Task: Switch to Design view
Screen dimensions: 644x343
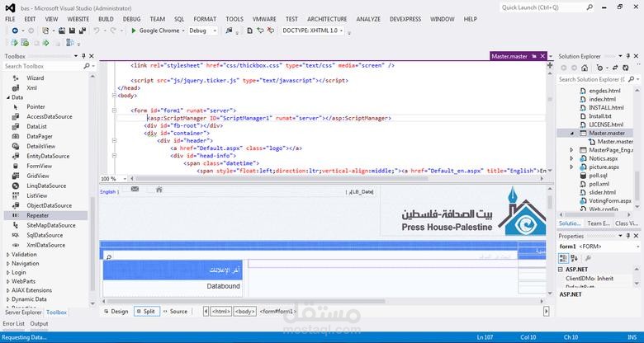Action: coord(116,312)
